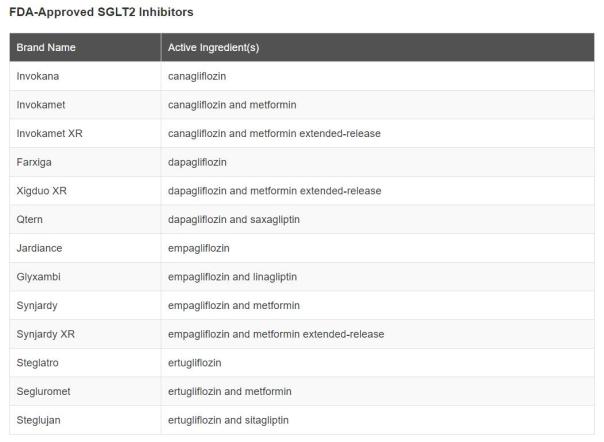Click empagliflozin and linagliptin text
This screenshot has height=442, width=604.
click(x=232, y=277)
